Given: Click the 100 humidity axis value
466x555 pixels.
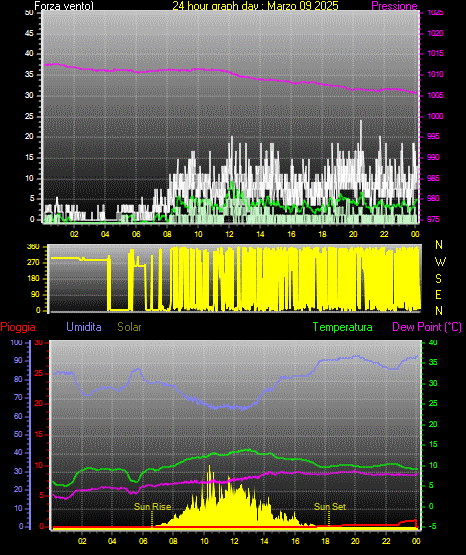Looking at the screenshot, I should click(17, 342).
